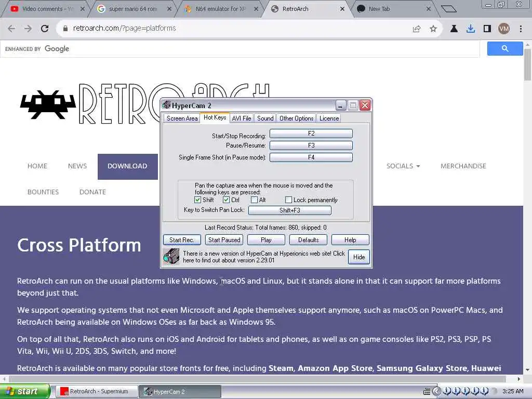Screen dimensions: 532x399
Task: Reload the RetroArch page
Action: (45, 29)
